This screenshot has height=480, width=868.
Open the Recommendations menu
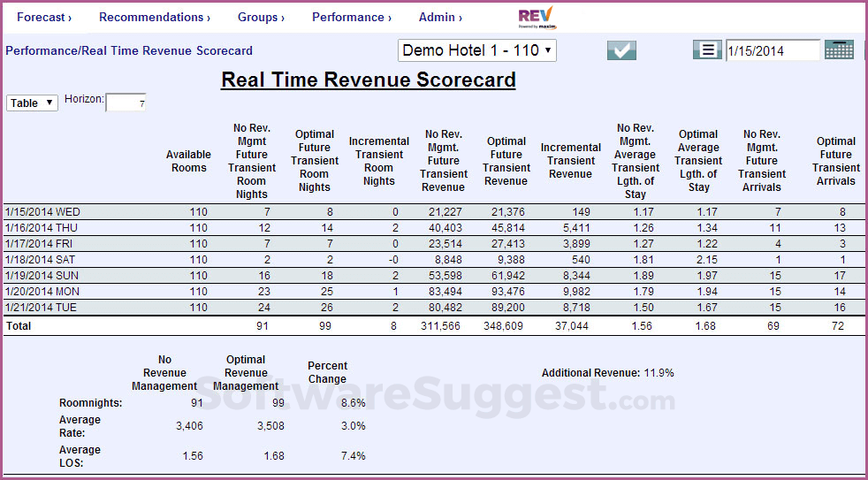(155, 17)
